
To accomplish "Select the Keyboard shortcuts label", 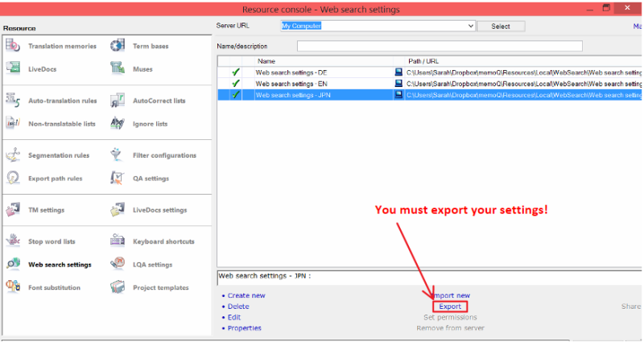I will [x=163, y=241].
